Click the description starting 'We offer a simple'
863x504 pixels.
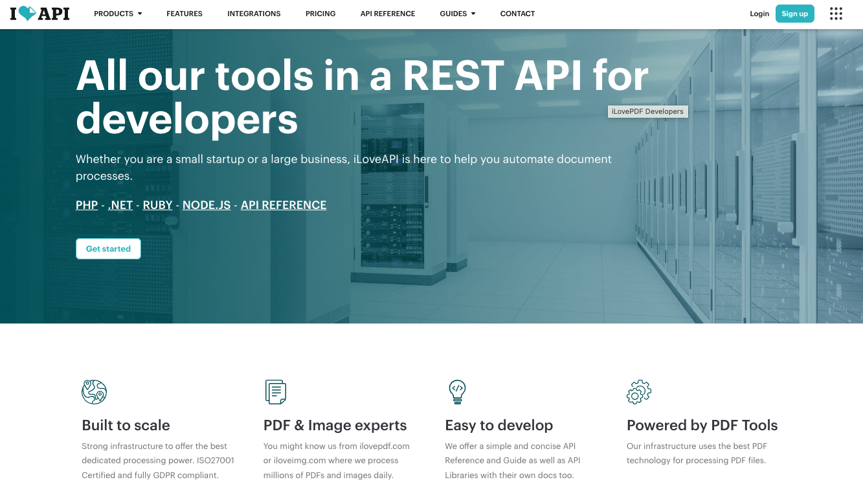pyautogui.click(x=513, y=461)
